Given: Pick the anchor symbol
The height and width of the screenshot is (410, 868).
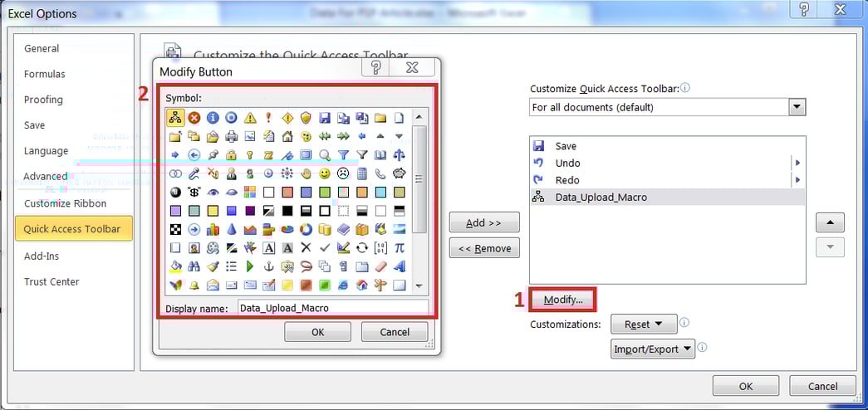Looking at the screenshot, I should click(x=268, y=266).
